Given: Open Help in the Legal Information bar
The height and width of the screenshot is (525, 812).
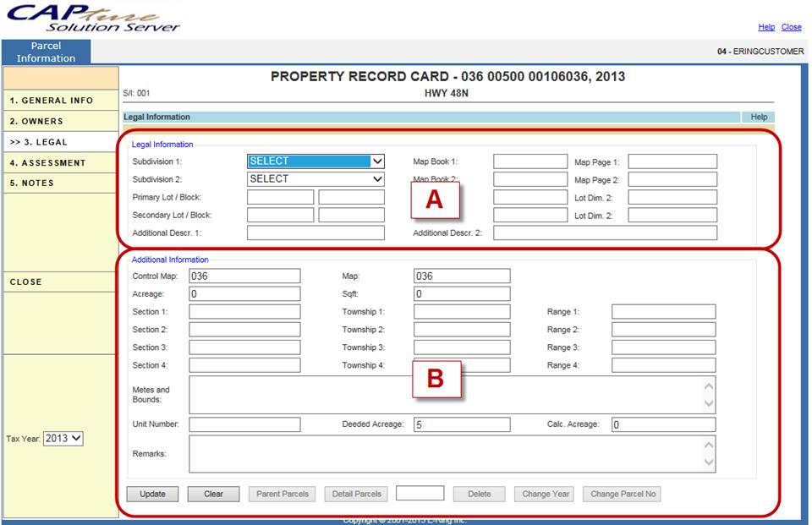Looking at the screenshot, I should pyautogui.click(x=759, y=117).
